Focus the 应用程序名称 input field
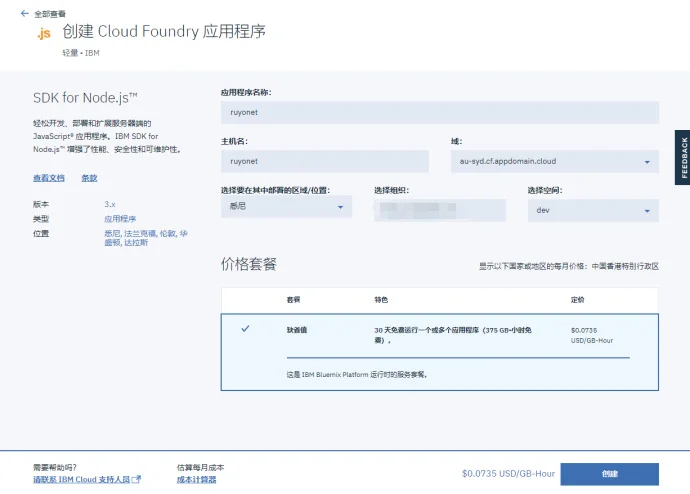Viewport: 690px width, 494px height. (440, 112)
